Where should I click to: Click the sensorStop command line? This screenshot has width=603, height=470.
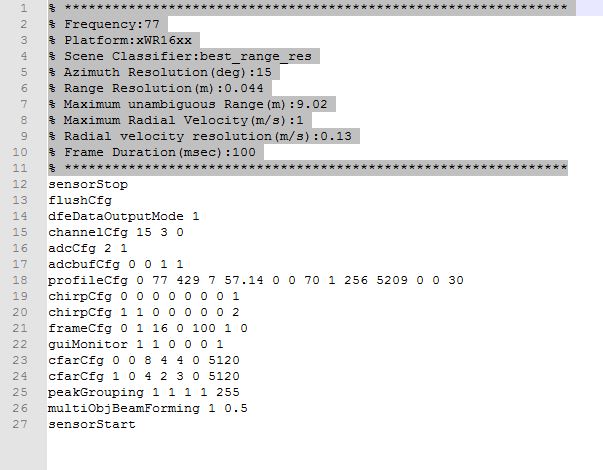(x=88, y=184)
